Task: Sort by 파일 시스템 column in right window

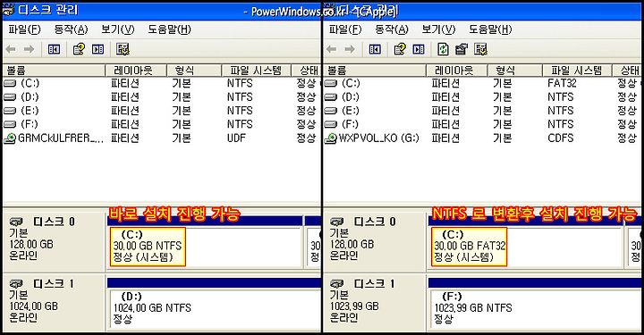Action: coord(577,71)
